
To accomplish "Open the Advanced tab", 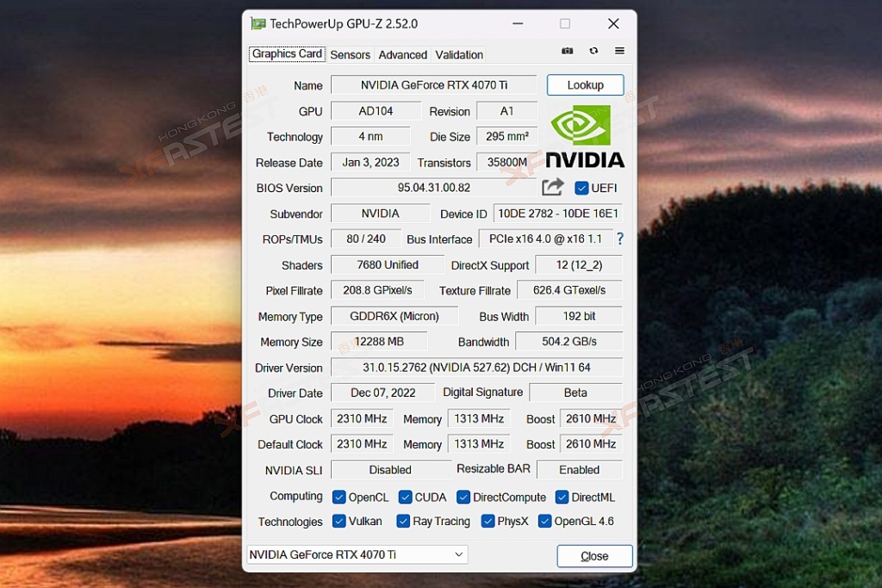I will click(x=402, y=54).
